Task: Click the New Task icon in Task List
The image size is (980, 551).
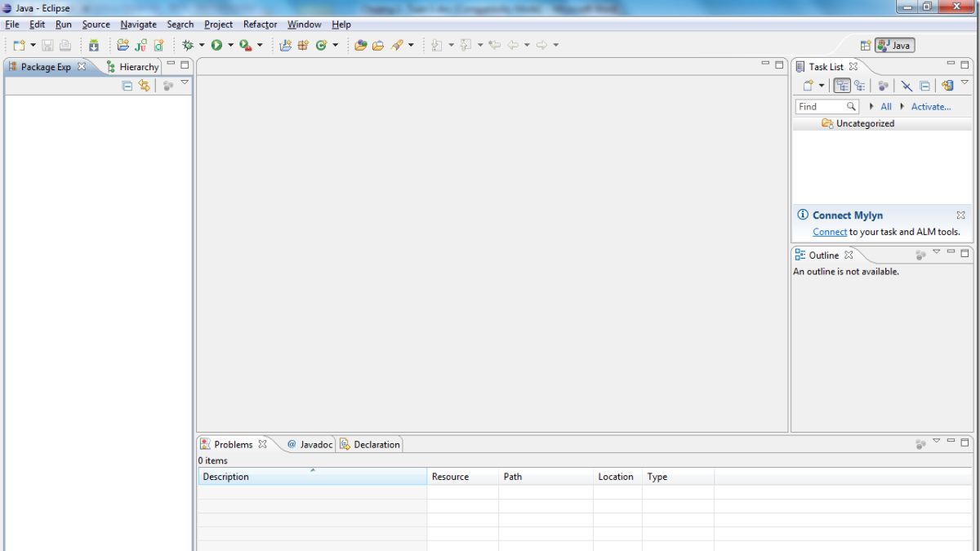Action: click(808, 85)
